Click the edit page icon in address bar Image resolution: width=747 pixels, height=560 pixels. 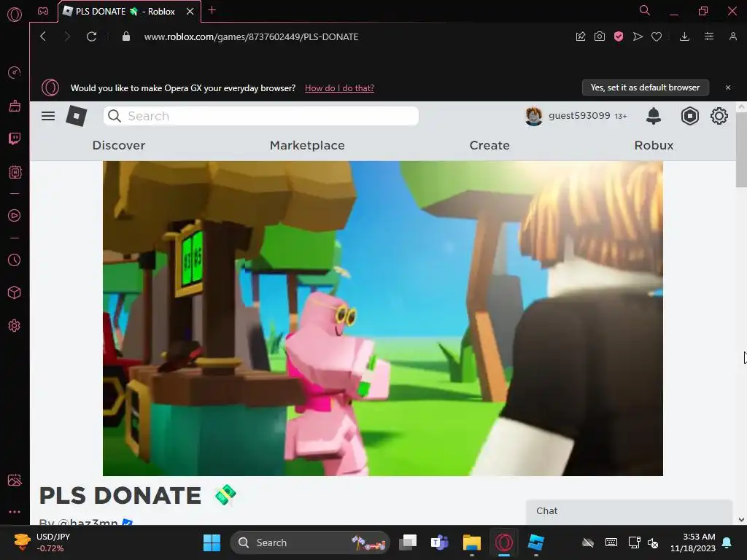580,36
